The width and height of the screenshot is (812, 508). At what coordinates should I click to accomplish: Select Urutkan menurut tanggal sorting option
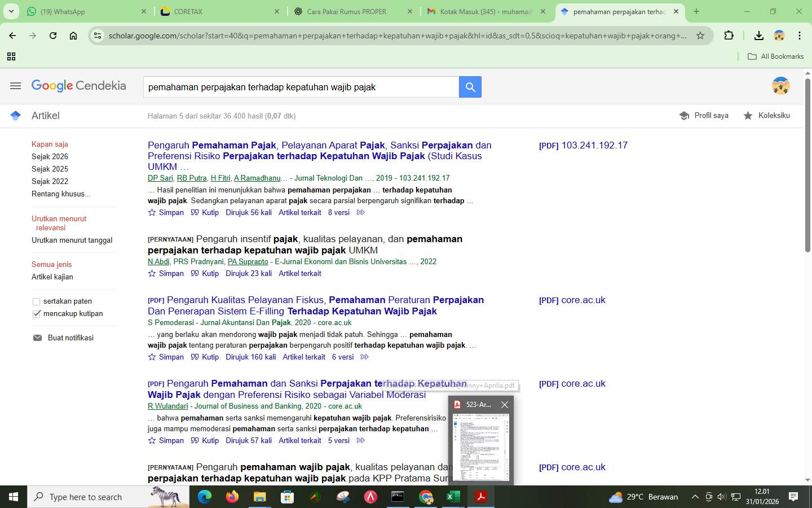(x=72, y=240)
